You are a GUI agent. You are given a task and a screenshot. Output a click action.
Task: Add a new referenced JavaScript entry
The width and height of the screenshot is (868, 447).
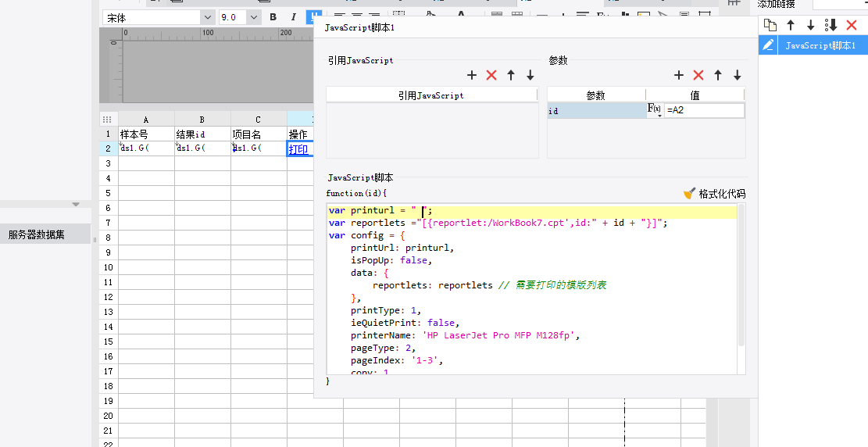point(472,75)
